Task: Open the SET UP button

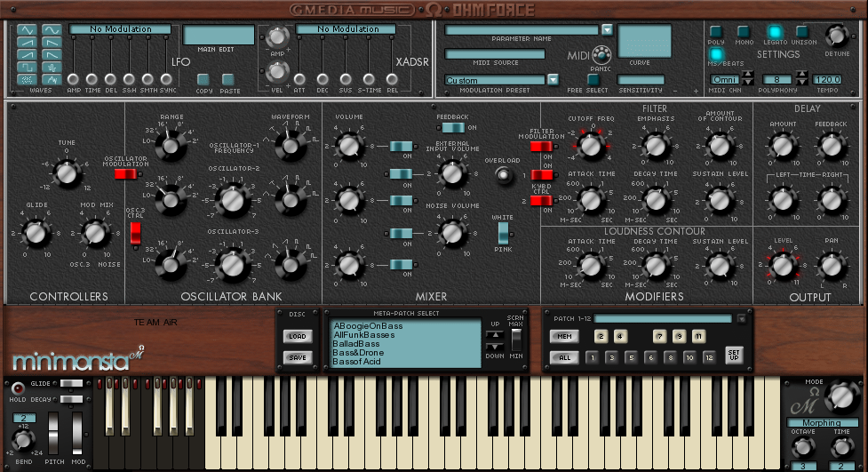Action: pyautogui.click(x=734, y=355)
